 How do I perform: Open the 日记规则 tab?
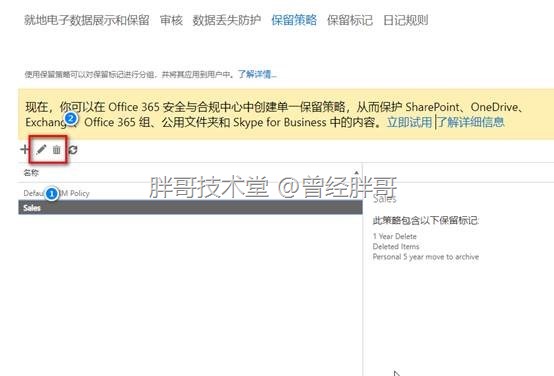pyautogui.click(x=406, y=20)
